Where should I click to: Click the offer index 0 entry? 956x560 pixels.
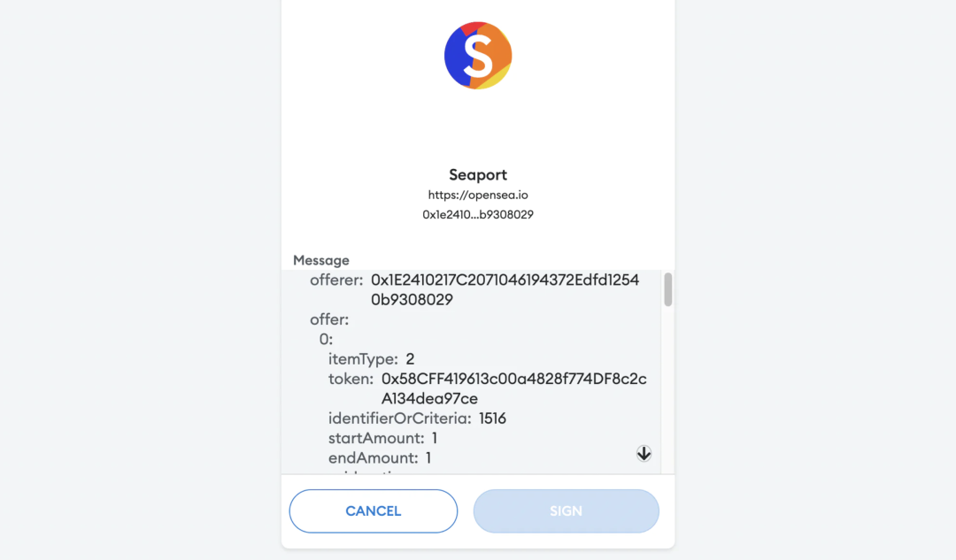tap(326, 339)
